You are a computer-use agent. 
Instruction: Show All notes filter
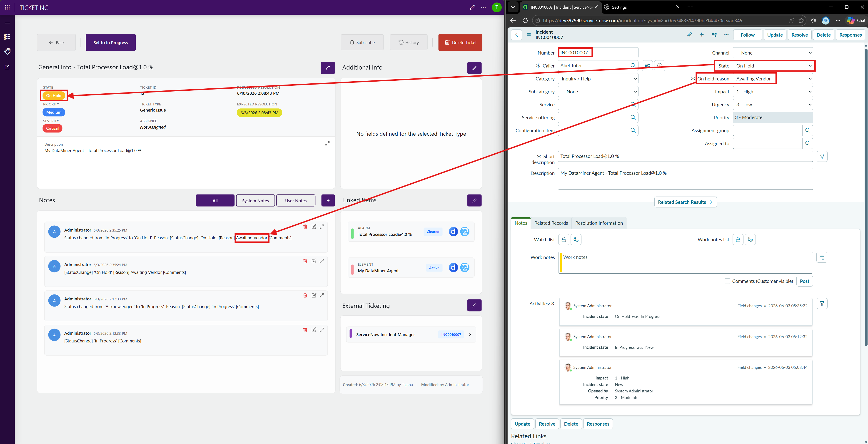click(x=215, y=200)
